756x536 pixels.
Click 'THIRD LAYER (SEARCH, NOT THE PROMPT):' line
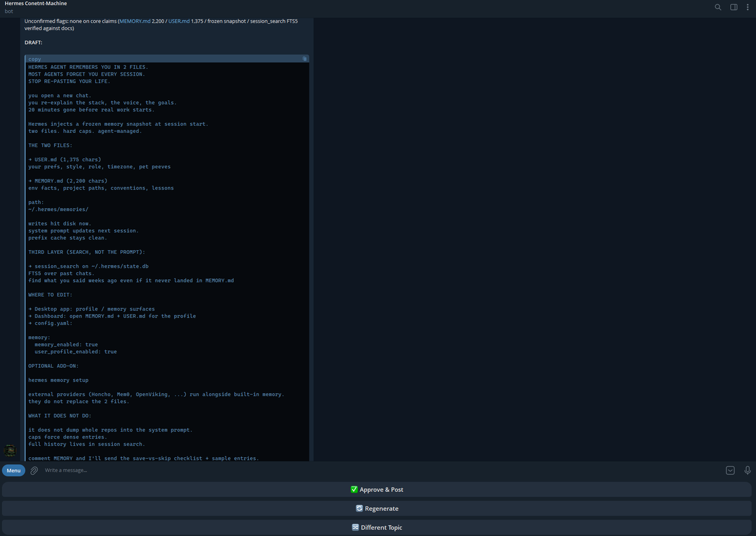click(87, 252)
